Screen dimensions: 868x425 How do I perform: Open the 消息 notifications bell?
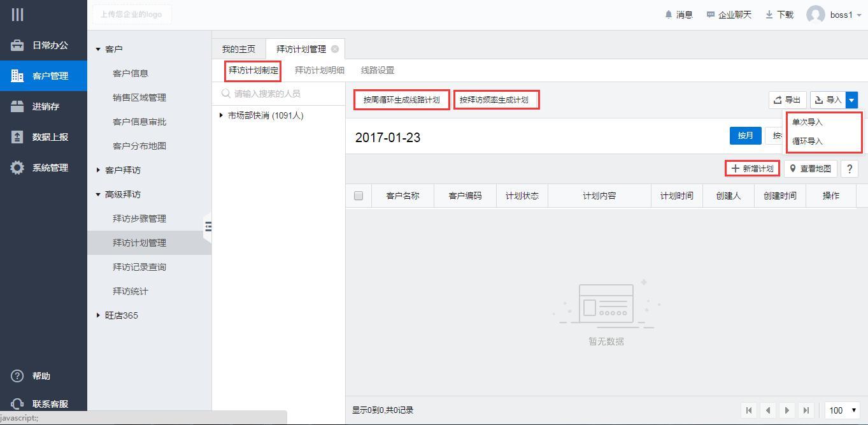click(x=669, y=15)
